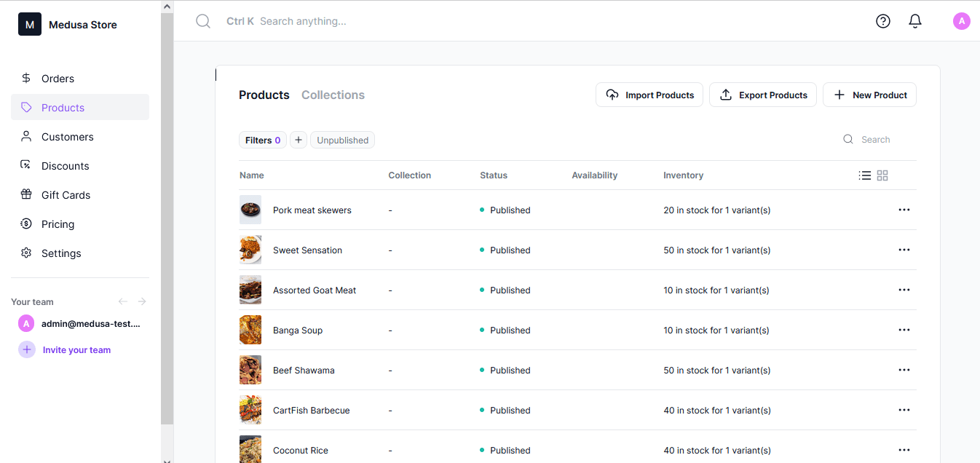Open actions menu for Pork meat skewers
This screenshot has height=463, width=980.
pyautogui.click(x=904, y=210)
